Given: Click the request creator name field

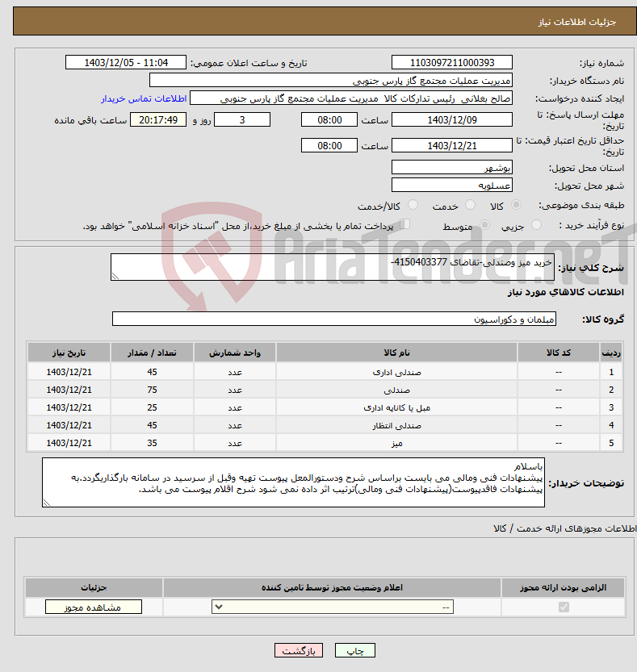Looking at the screenshot, I should click(x=351, y=98).
